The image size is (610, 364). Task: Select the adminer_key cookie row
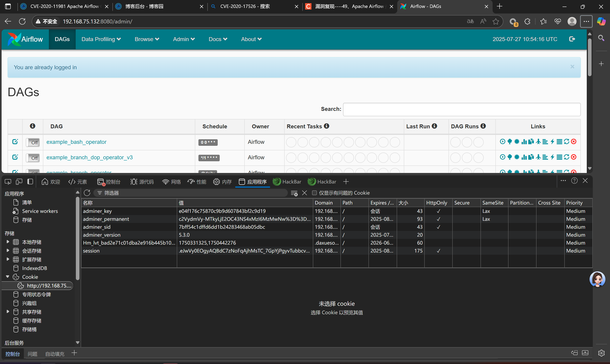pyautogui.click(x=336, y=211)
